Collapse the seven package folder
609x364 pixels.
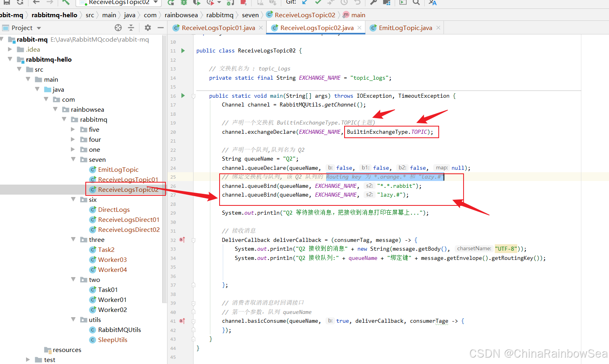click(73, 159)
